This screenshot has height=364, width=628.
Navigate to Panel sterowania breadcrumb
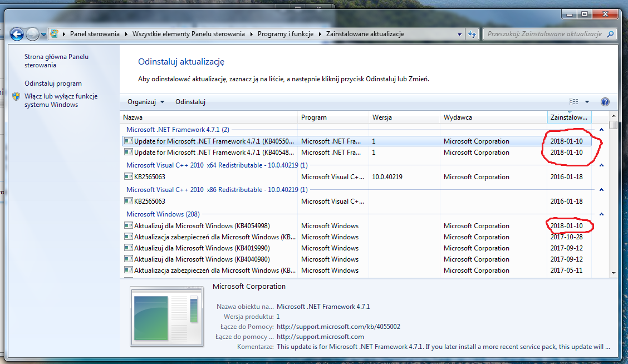pyautogui.click(x=95, y=34)
